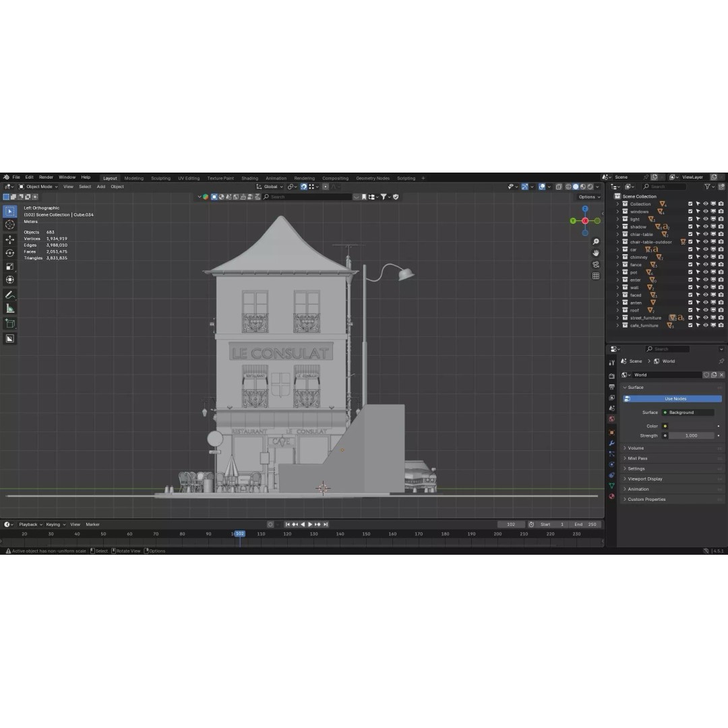This screenshot has height=728, width=728.
Task: Expand the Mist Pass panel
Action: [x=672, y=458]
